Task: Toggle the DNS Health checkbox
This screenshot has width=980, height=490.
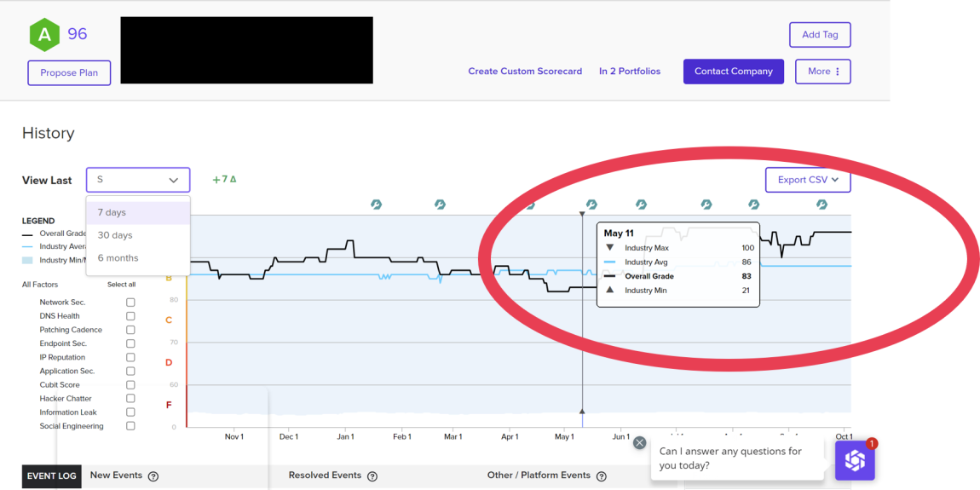Action: click(130, 316)
